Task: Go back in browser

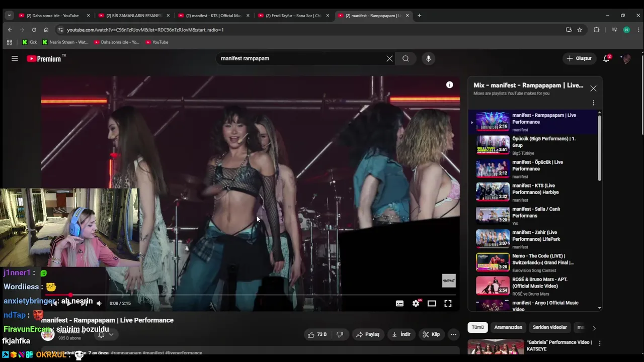Action: click(10, 30)
